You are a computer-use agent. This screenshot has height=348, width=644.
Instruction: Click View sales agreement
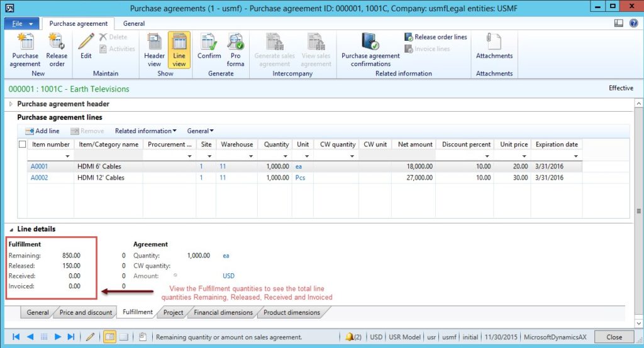pos(316,50)
